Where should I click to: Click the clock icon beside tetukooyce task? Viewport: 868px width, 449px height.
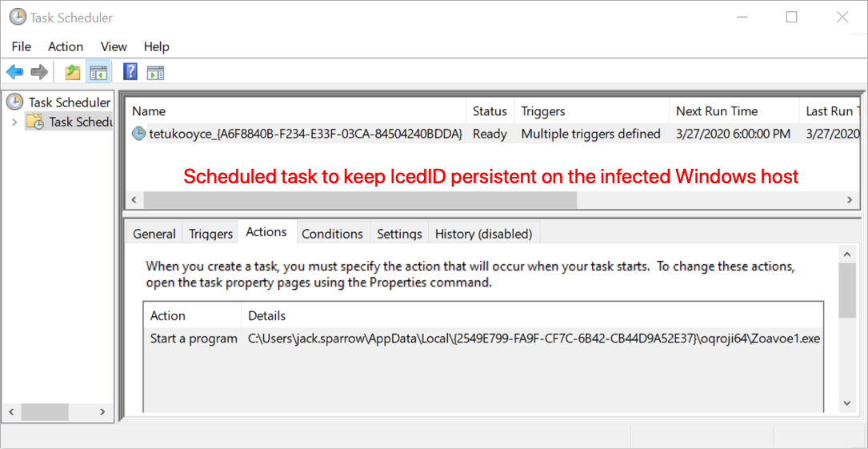coord(138,134)
